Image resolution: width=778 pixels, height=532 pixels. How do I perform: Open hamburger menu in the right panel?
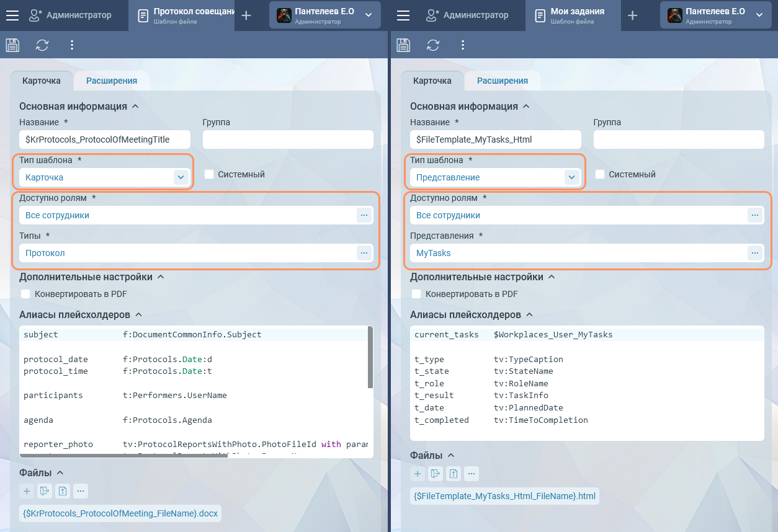pos(403,16)
